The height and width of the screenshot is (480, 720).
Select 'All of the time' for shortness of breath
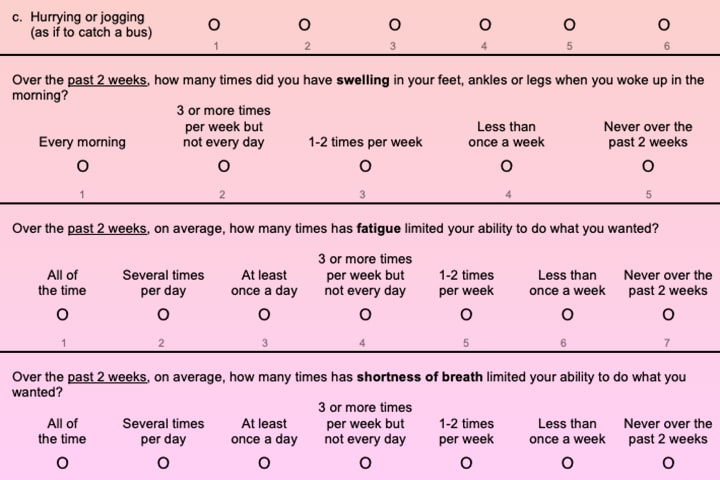click(62, 463)
